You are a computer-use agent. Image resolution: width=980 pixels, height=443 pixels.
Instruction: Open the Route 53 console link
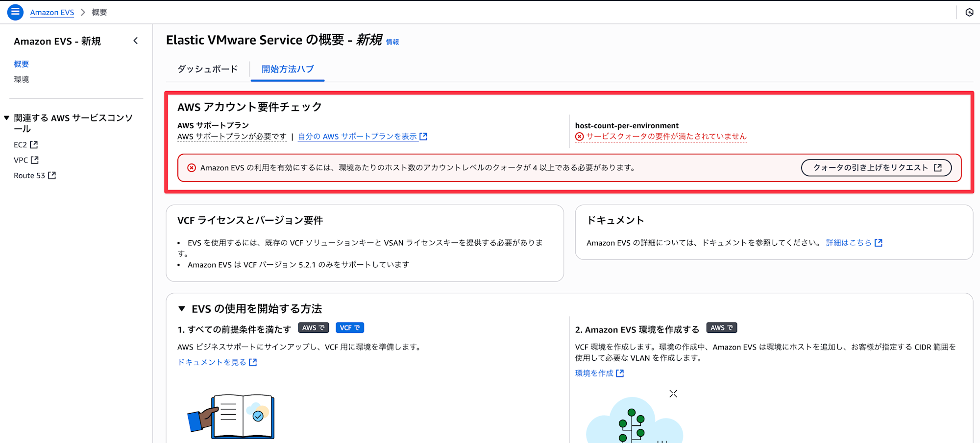click(x=35, y=176)
